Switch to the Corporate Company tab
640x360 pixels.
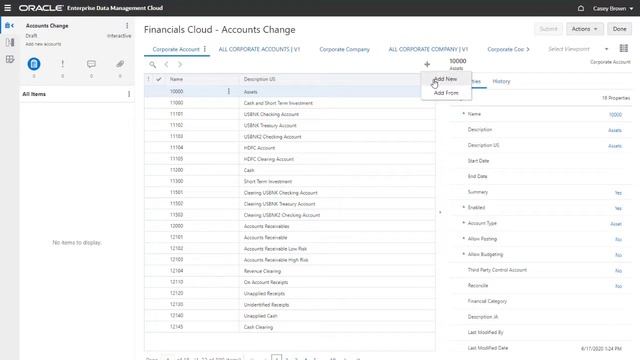pos(344,49)
